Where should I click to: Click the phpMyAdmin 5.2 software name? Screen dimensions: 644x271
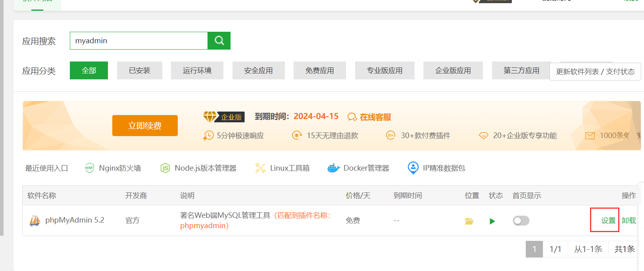[x=75, y=220]
